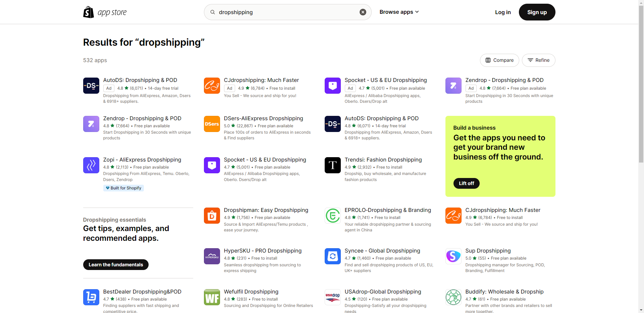Click the Built for Shopify badge
The width and height of the screenshot is (644, 313).
123,188
